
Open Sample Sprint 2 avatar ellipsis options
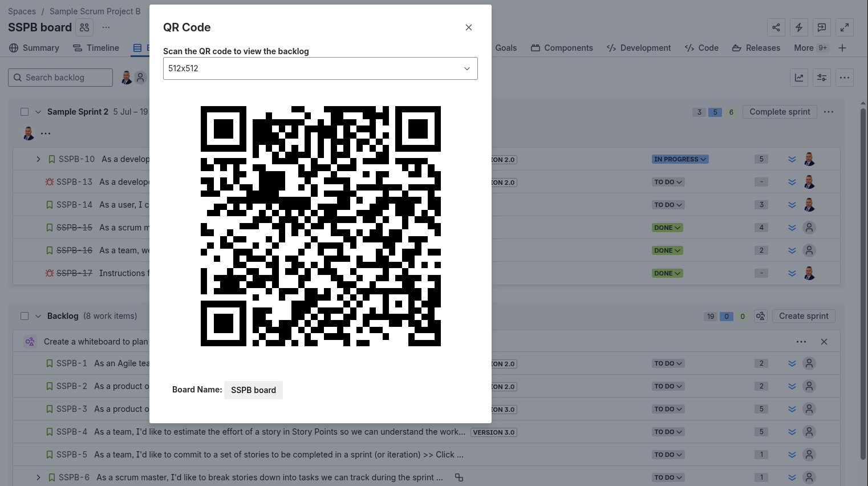point(46,133)
